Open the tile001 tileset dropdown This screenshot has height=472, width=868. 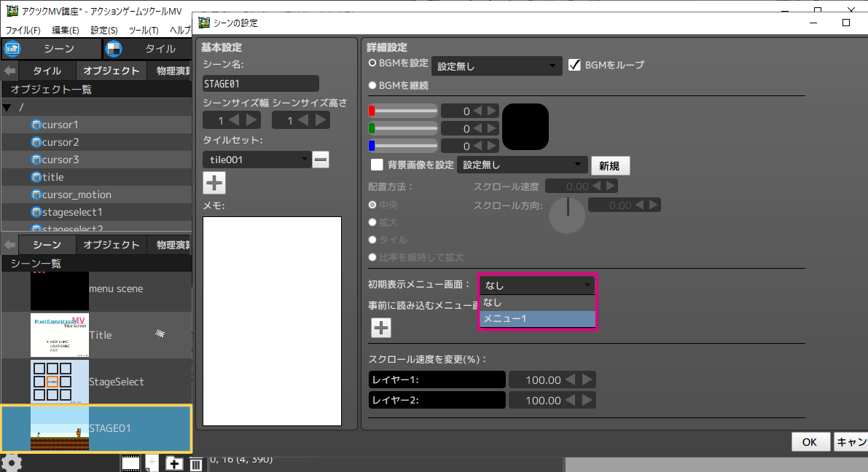click(257, 160)
